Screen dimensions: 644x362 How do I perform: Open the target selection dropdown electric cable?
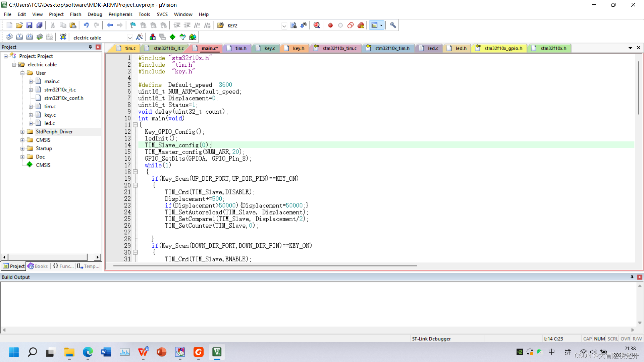(129, 38)
